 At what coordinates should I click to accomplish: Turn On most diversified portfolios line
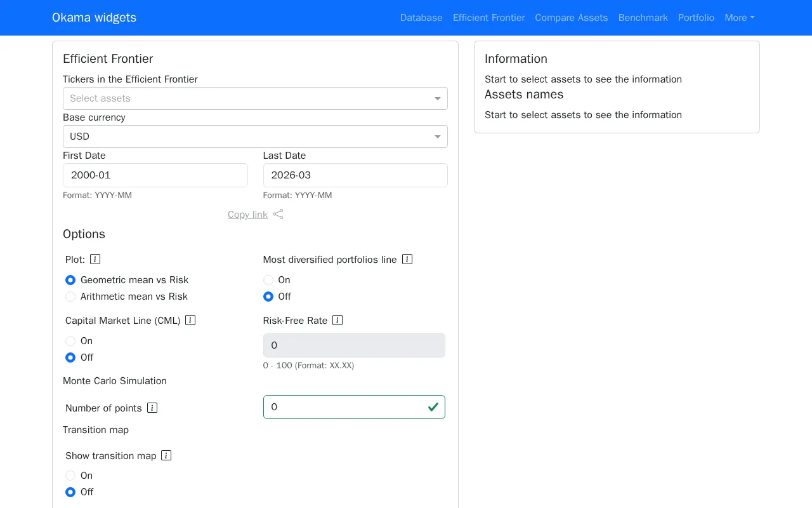coord(268,280)
